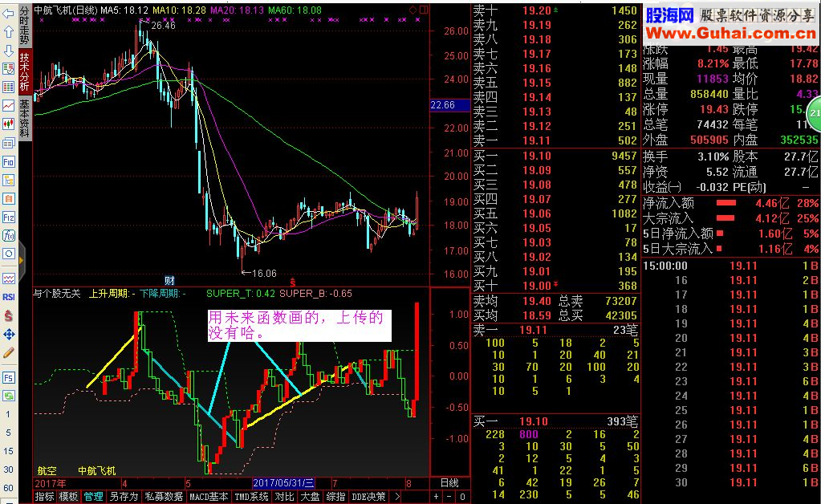Open the candlestick chart sidebar icon
The image size is (821, 504).
pos(8,124)
